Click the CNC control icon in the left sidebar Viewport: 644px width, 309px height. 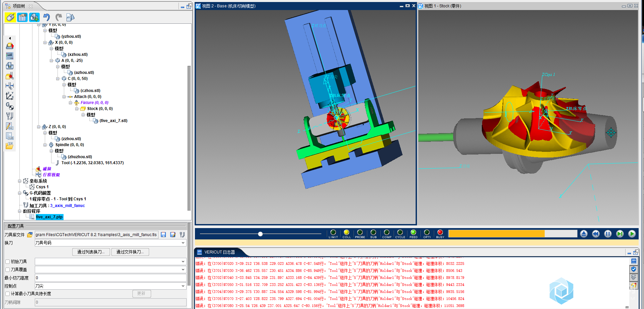coord(10,56)
